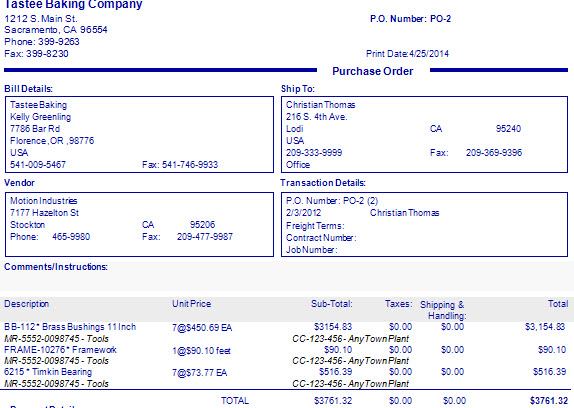Click billing Fax: 541-746-9933

coord(180,165)
